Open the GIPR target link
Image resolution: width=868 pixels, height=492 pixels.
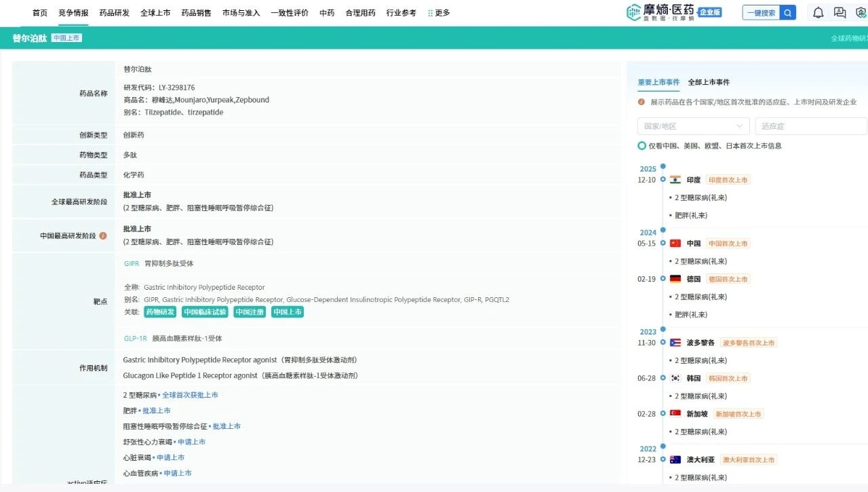(132, 263)
